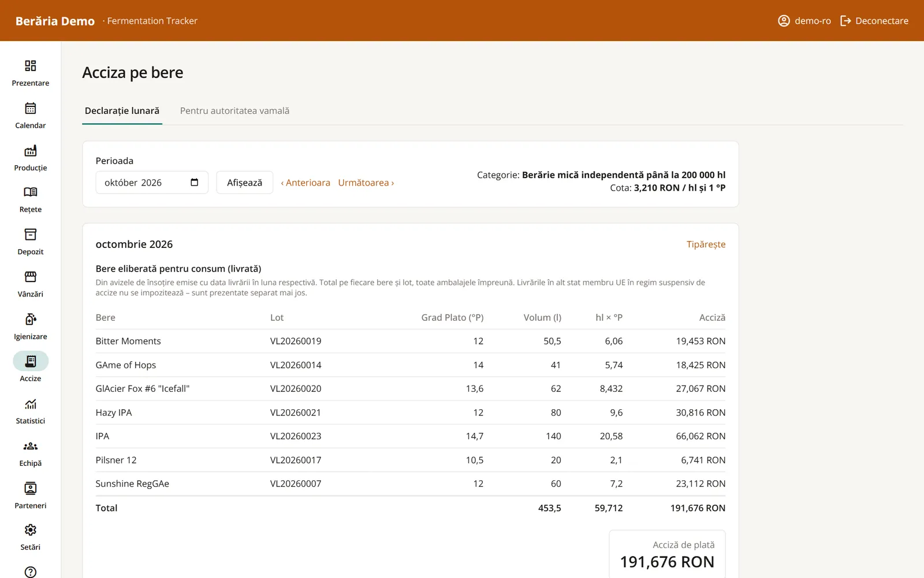Viewport: 924px width, 578px height.
Task: Open the Depozit storage icon
Action: 31,234
